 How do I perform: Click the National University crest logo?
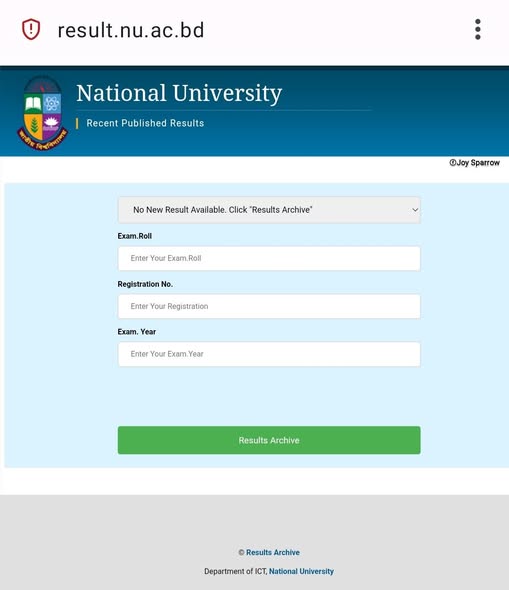point(43,113)
